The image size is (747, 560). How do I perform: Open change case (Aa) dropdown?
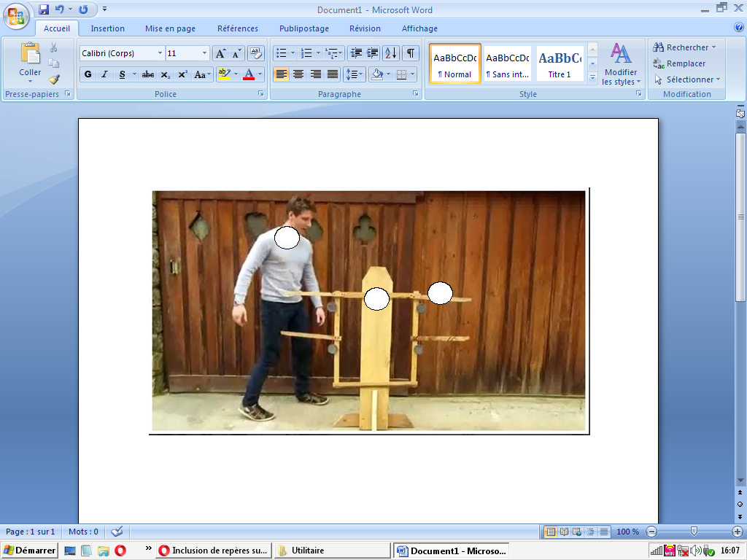coord(202,74)
